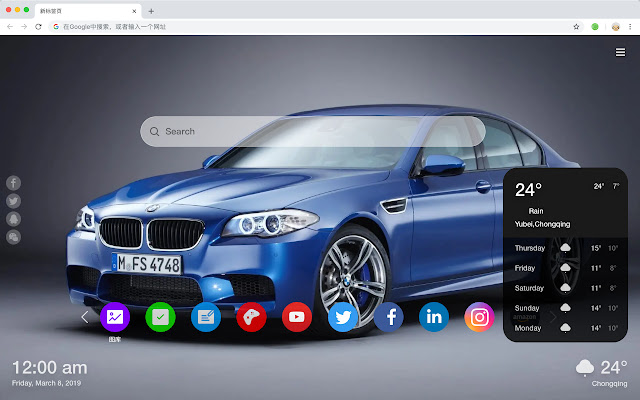The width and height of the screenshot is (640, 400).
Task: Open the blue notes shortcut icon
Action: pyautogui.click(x=206, y=317)
